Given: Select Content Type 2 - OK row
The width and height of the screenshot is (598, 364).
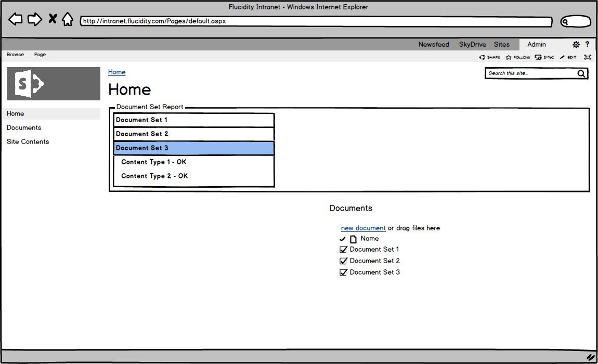Looking at the screenshot, I should 154,176.
